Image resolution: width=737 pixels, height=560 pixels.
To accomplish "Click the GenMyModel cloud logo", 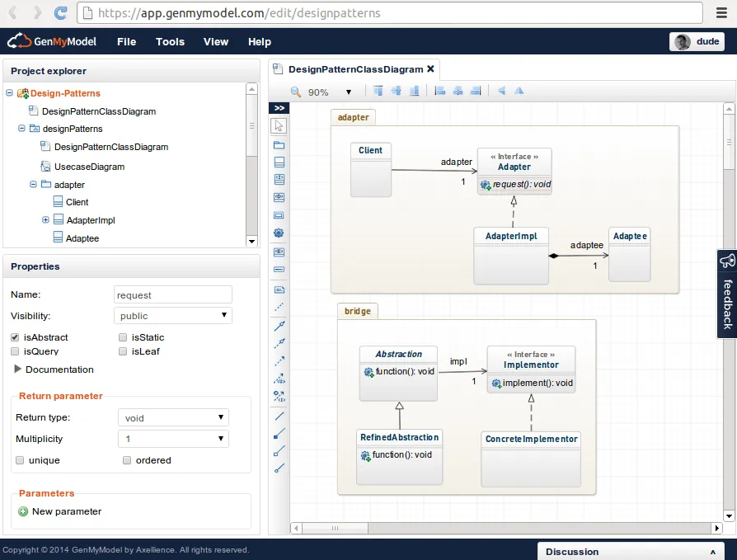I will [18, 41].
